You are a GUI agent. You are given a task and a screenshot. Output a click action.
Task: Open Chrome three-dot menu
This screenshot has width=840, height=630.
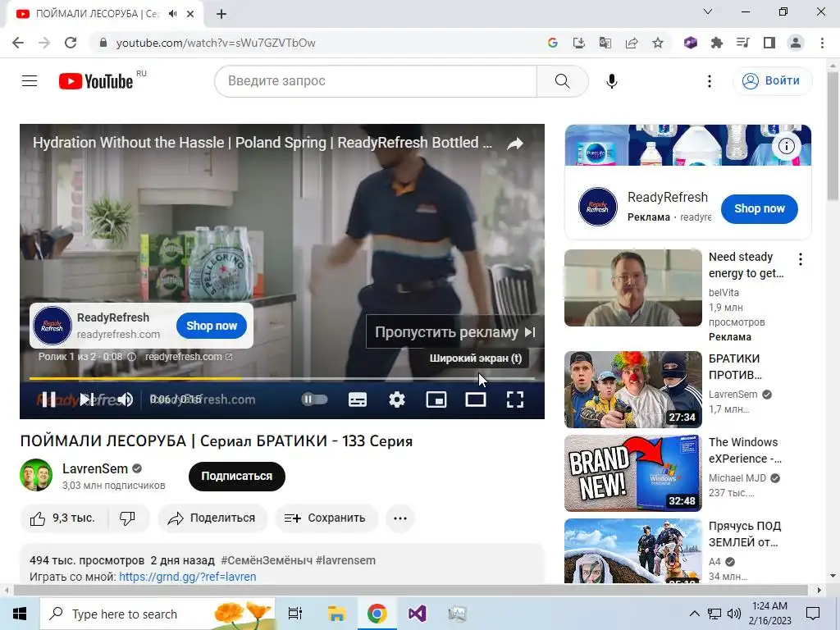coord(822,43)
